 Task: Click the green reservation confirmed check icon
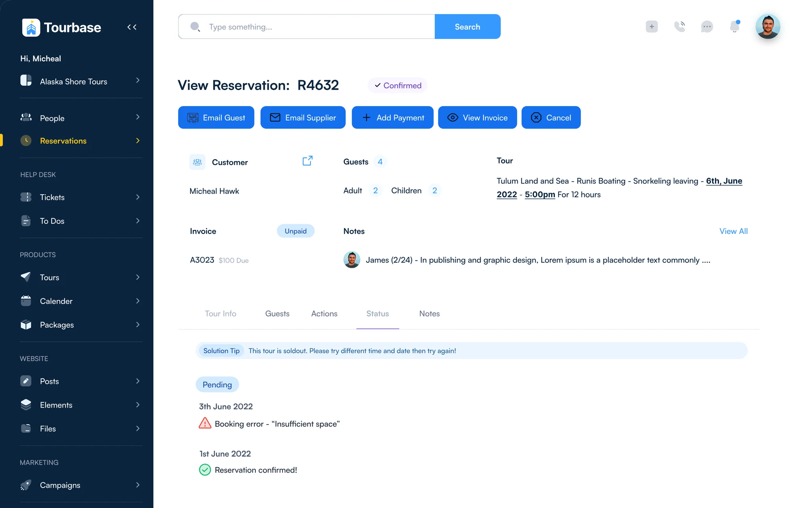(205, 470)
